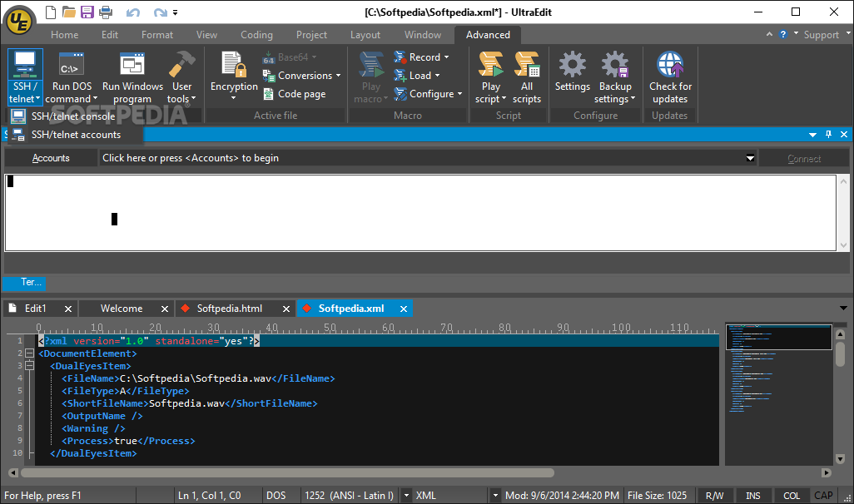The width and height of the screenshot is (854, 504).
Task: Toggle INS insert mode in status bar
Action: click(752, 496)
